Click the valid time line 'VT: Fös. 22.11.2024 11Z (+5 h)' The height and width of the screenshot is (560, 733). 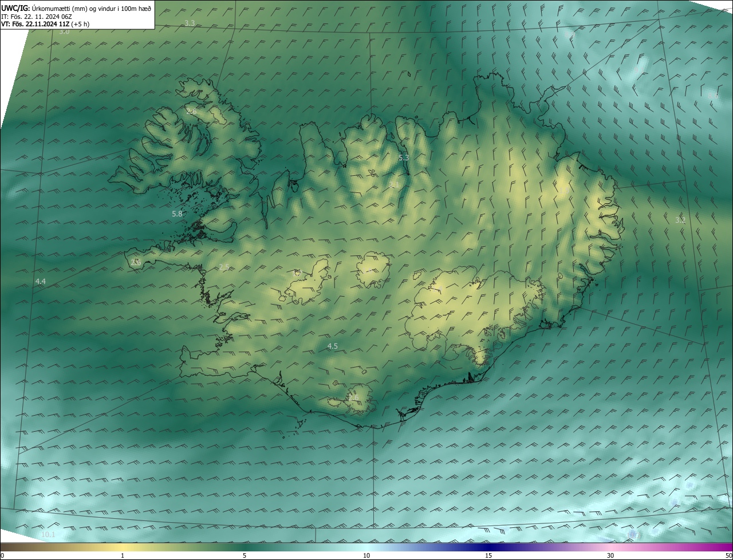[x=45, y=24]
